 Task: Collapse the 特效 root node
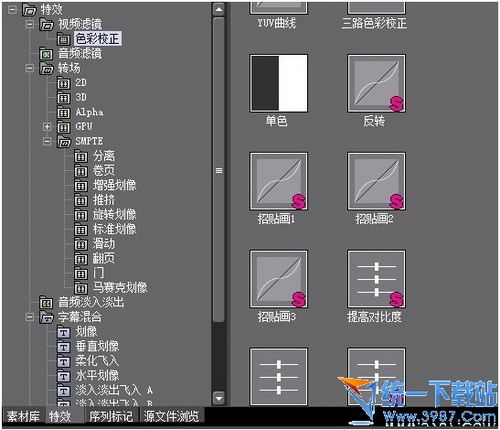point(12,9)
